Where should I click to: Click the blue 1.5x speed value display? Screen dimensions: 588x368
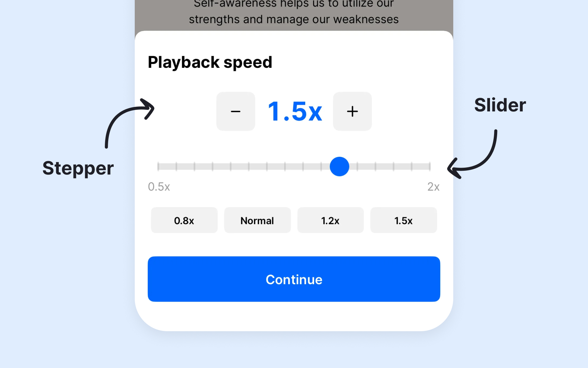click(295, 111)
